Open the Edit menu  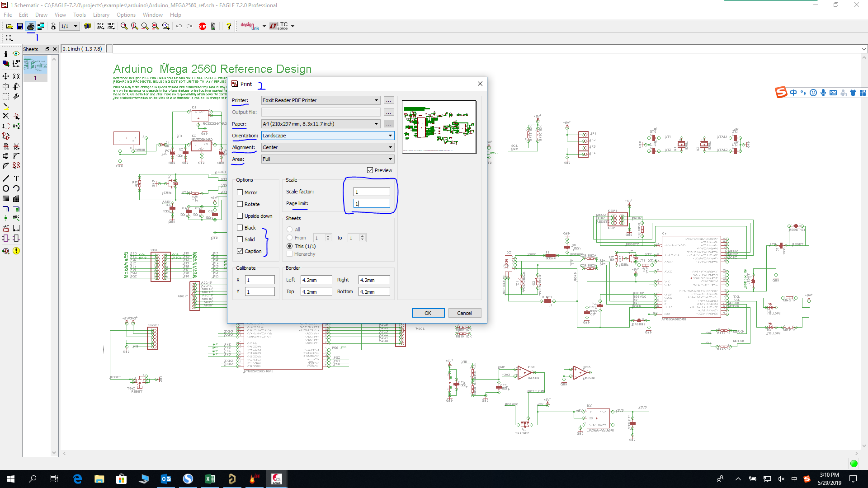(24, 15)
